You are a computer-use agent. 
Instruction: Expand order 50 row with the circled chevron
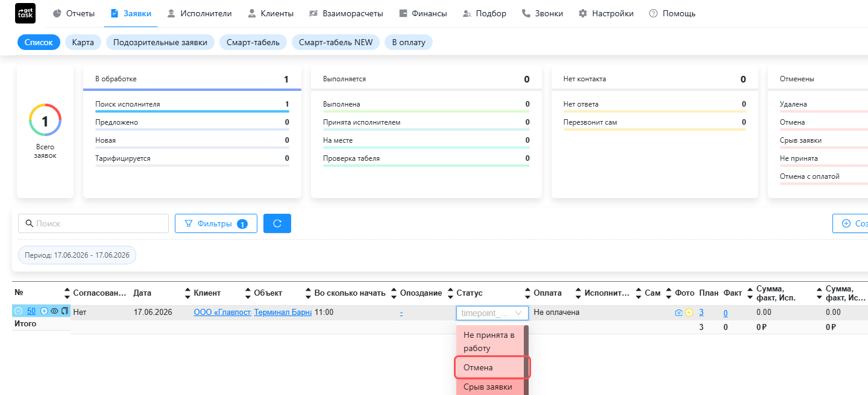(x=18, y=311)
